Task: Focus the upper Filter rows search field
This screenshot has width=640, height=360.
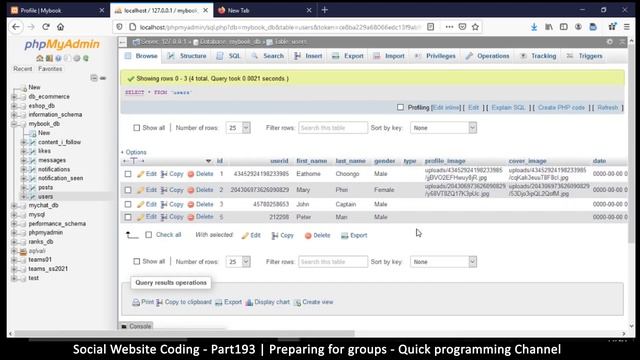Action: [333, 128]
